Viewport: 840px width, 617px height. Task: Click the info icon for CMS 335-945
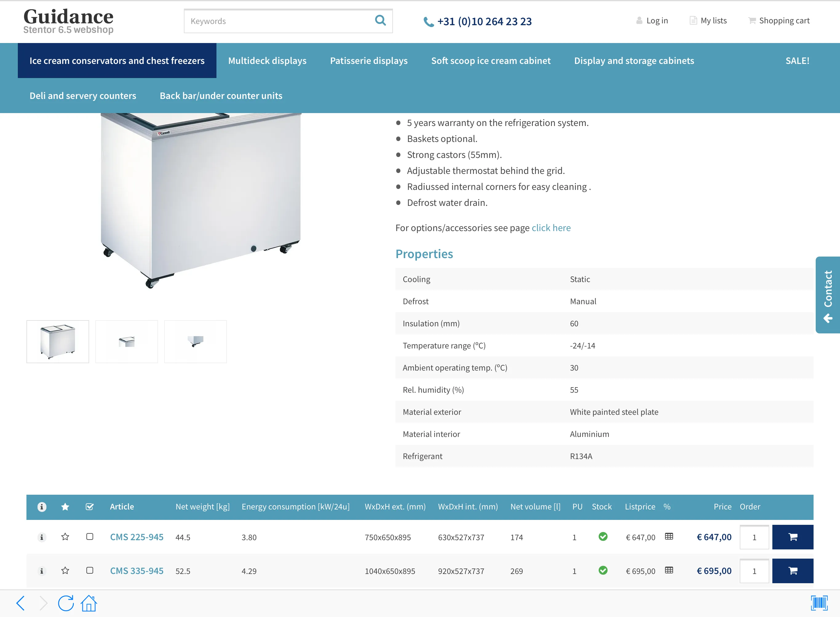42,571
